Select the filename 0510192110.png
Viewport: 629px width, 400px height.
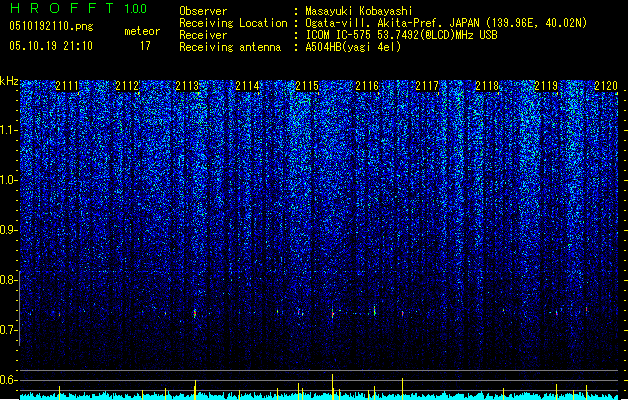coord(51,27)
